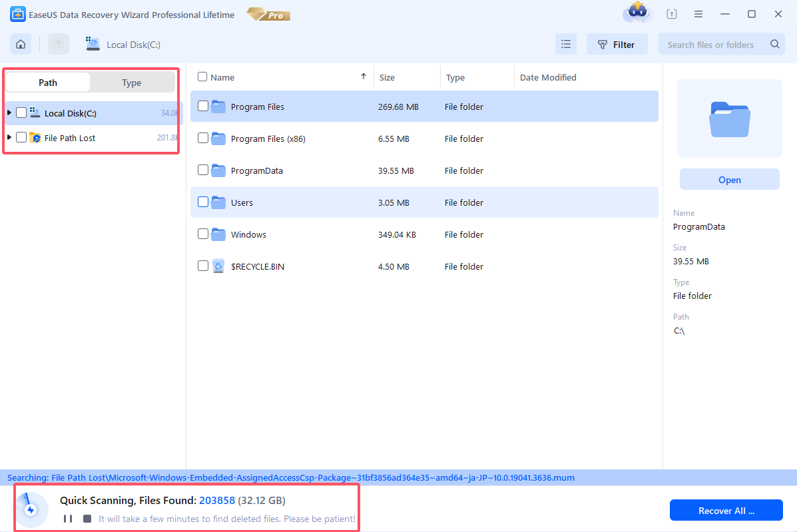Click the Program Files folder icon

218,106
